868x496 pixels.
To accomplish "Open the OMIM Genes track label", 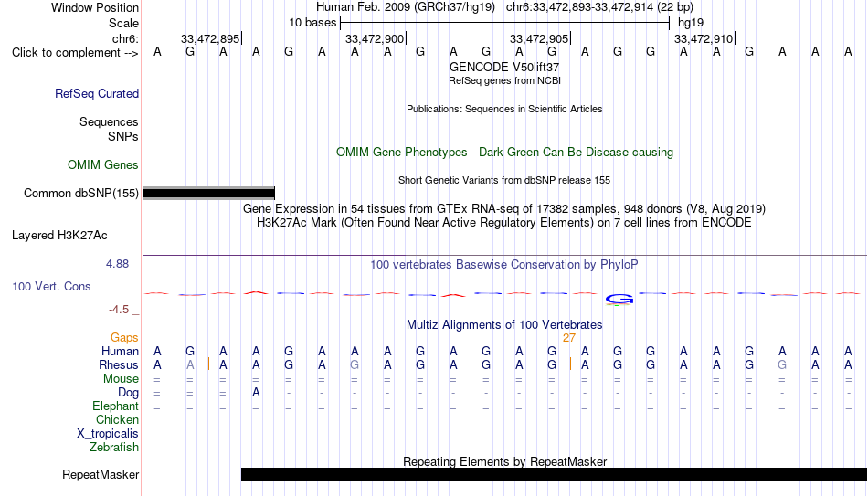I will [x=103, y=165].
